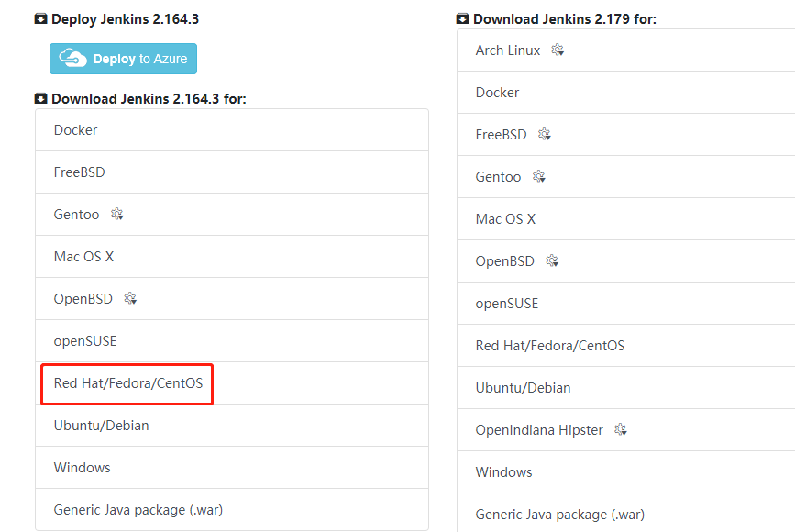795x532 pixels.
Task: Click gear icon beside OpenBSD in 2.164.3 list
Action: pyautogui.click(x=130, y=298)
